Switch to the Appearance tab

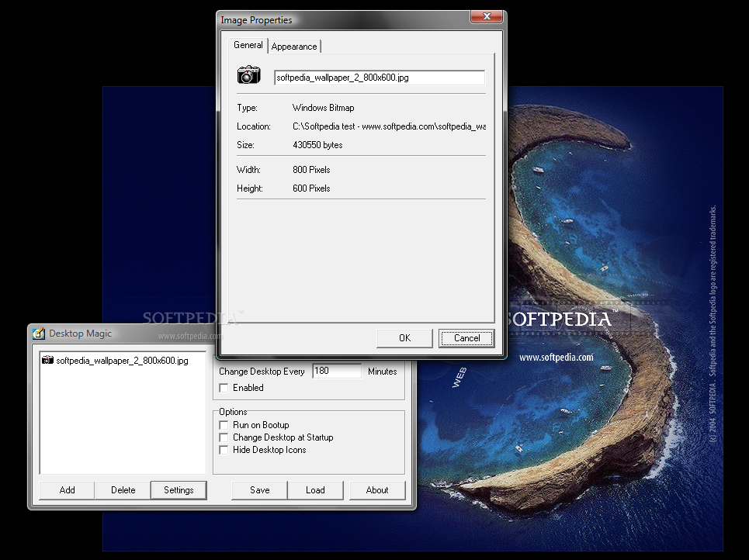point(294,47)
